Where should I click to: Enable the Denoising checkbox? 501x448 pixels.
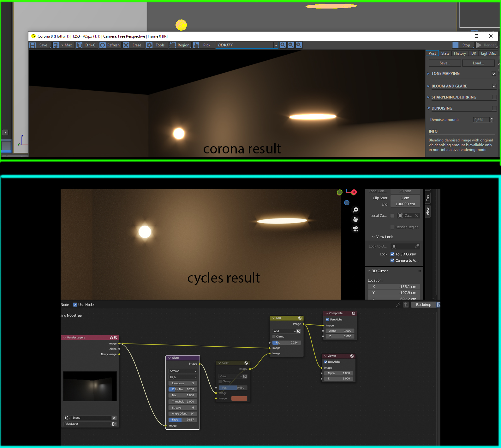[x=494, y=108]
